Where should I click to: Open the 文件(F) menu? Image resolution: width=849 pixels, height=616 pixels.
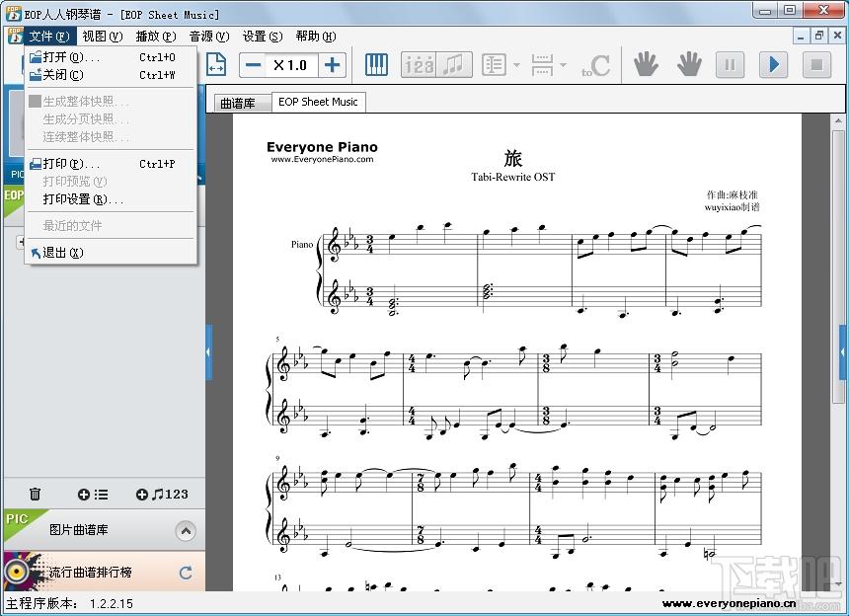(x=49, y=37)
